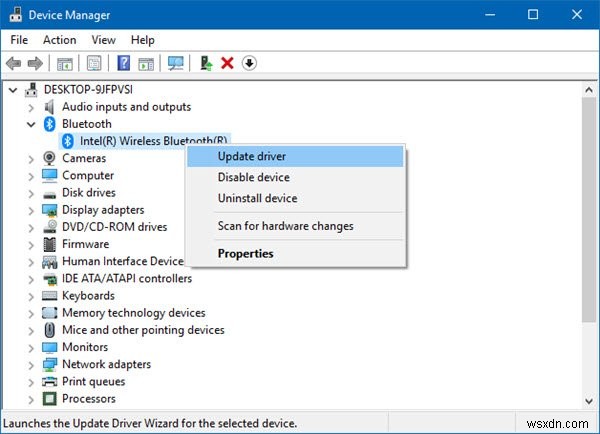Screen dimensions: 600x434
Task: Expand the Keyboards category
Action: pyautogui.click(x=31, y=296)
